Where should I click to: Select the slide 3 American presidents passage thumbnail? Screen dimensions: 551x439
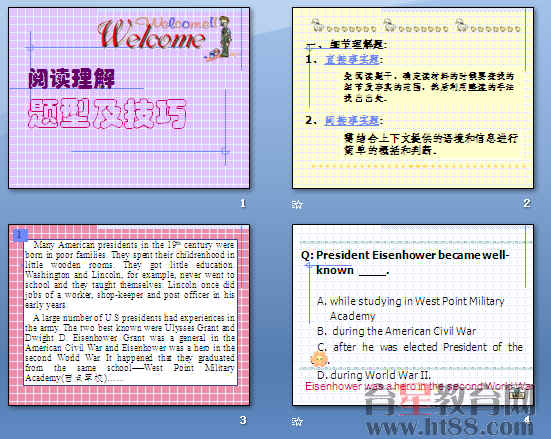click(x=129, y=315)
